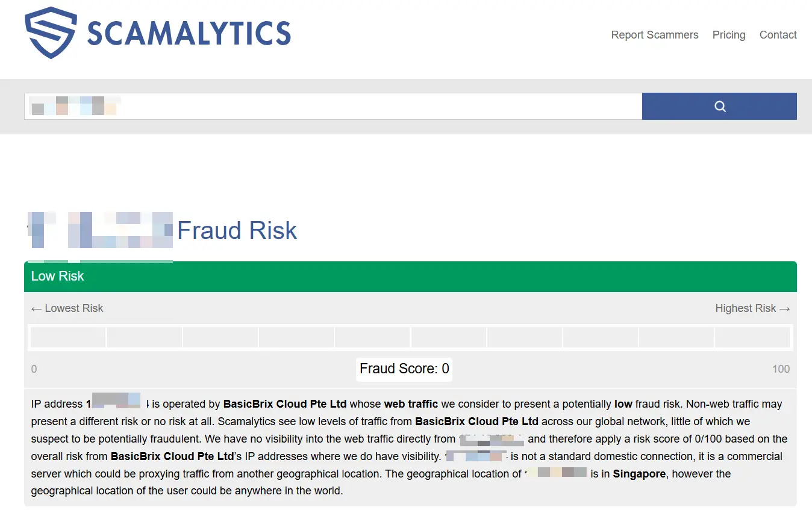Click the SCAMALYTICS wordmark text
This screenshot has width=812, height=510.
189,33
